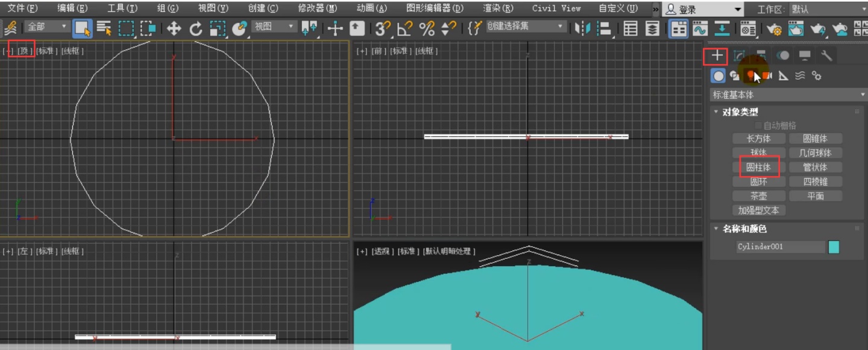Select the Move tool in toolbar
Screen dimensions: 868x350
click(174, 28)
